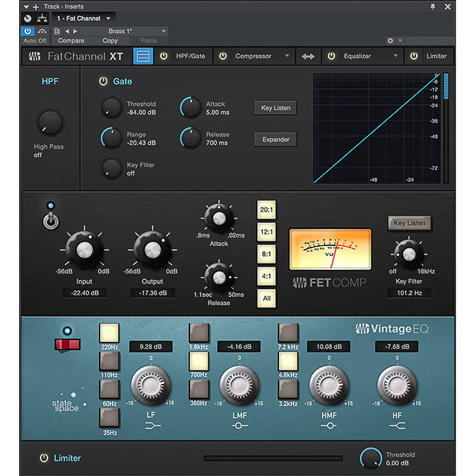Open the Equalizer model dropdown

(396, 56)
